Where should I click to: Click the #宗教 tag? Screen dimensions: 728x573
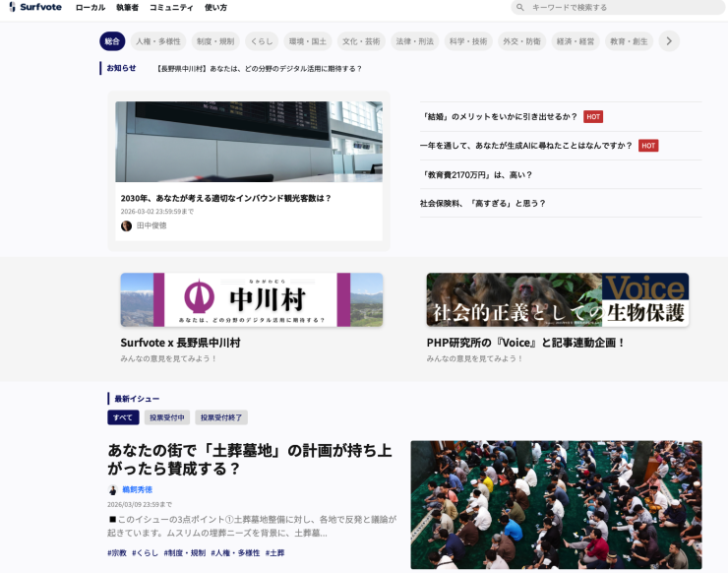click(x=117, y=553)
